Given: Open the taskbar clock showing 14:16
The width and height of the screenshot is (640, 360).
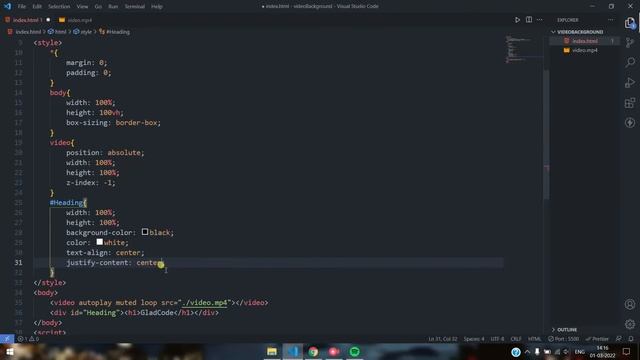Looking at the screenshot, I should coord(602,351).
